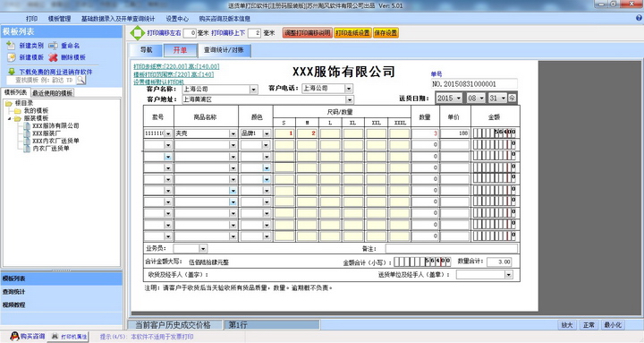Click the 新建类别 new category icon
The image size is (644, 343).
tap(11, 46)
